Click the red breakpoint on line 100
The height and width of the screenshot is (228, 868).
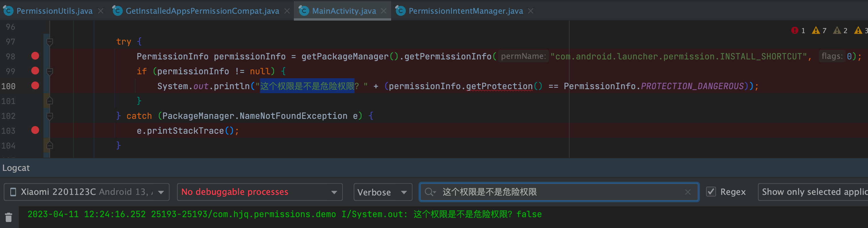click(x=35, y=86)
